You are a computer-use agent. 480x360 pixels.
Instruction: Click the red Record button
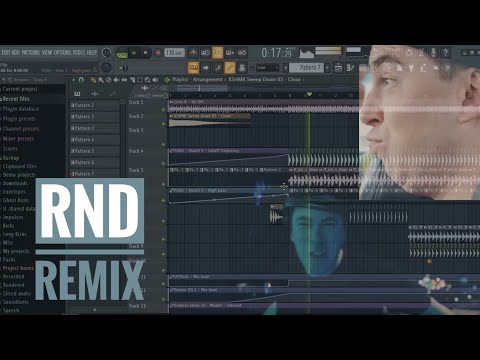pyautogui.click(x=157, y=53)
